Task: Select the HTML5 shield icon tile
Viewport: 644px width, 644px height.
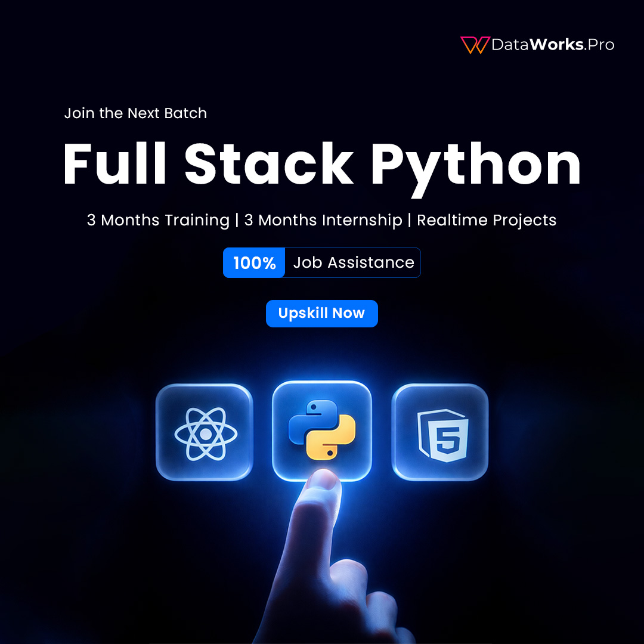Action: pyautogui.click(x=440, y=432)
